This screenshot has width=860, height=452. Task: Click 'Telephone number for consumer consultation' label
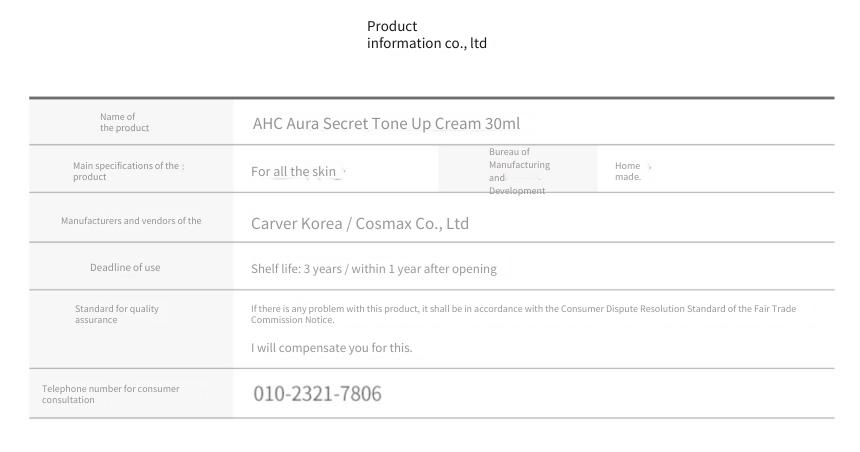click(110, 394)
